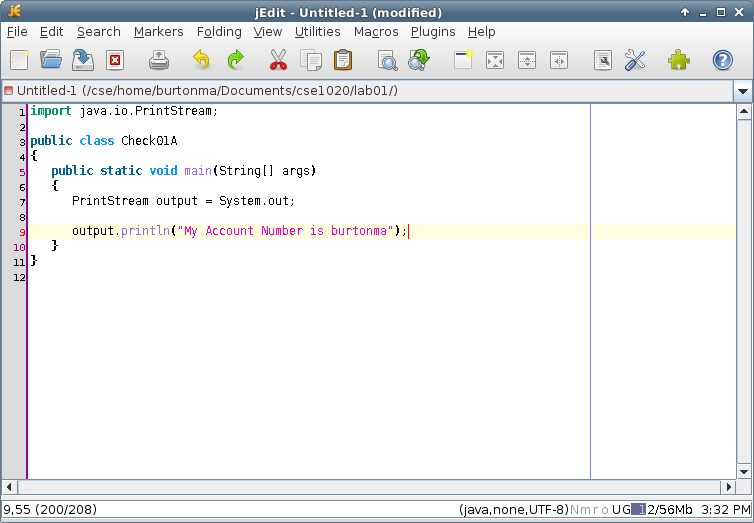The height and width of the screenshot is (523, 754).
Task: Change line separator 'U' in status bar
Action: (616, 510)
